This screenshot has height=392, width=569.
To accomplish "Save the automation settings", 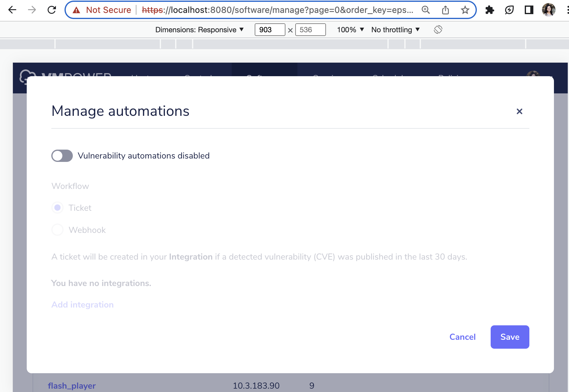I will [x=510, y=337].
